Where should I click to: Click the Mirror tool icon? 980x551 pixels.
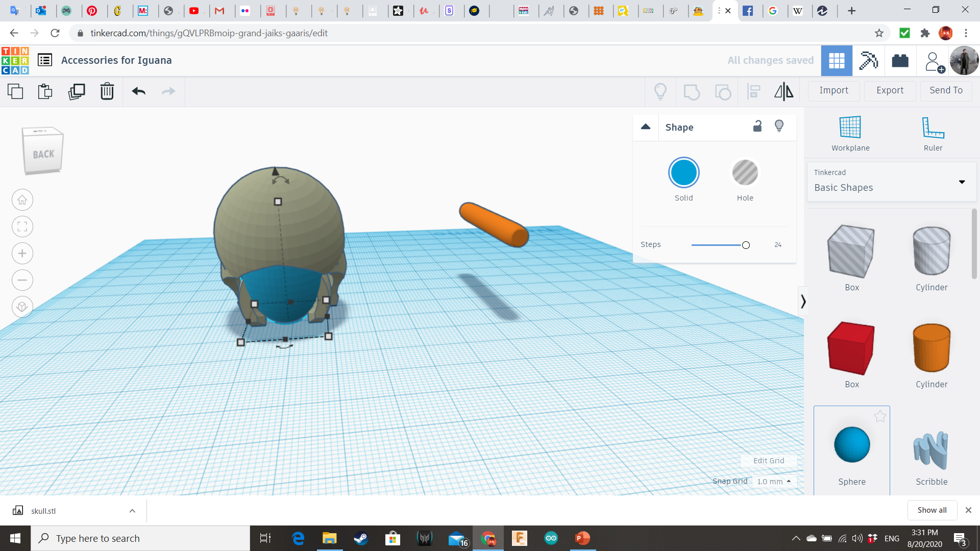tap(783, 91)
